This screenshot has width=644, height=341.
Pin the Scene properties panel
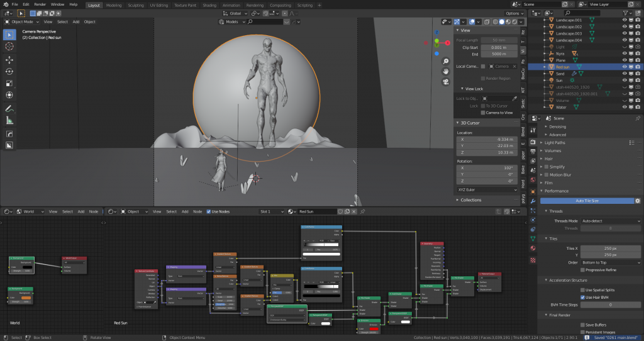[x=638, y=118]
